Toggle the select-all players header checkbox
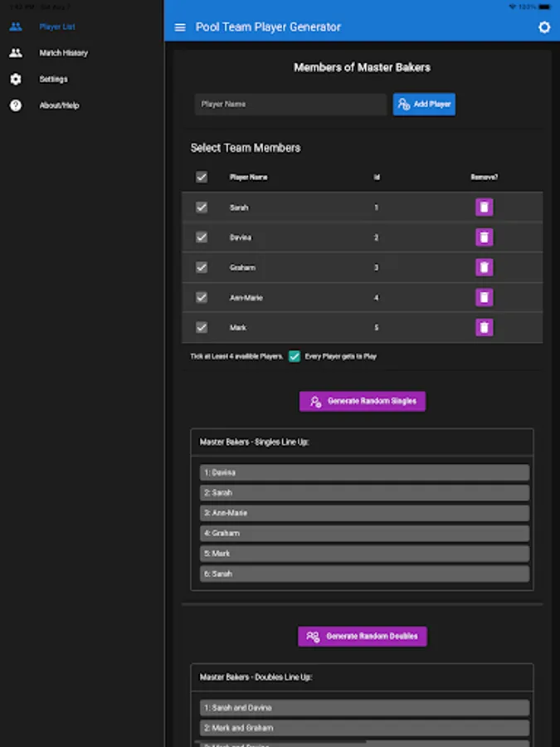Viewport: 560px width, 747px height. coord(202,177)
